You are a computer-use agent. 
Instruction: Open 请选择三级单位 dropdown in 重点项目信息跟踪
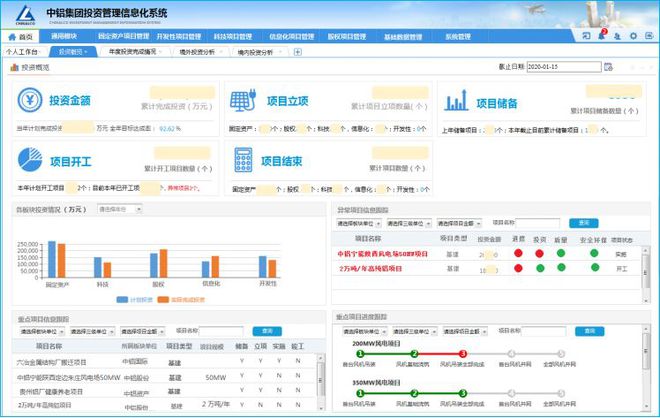click(x=92, y=332)
